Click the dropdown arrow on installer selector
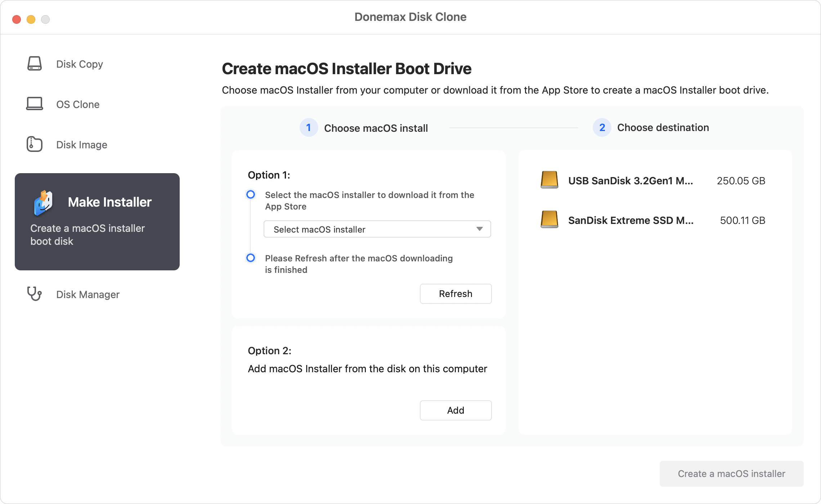Image resolution: width=821 pixels, height=504 pixels. pos(479,229)
